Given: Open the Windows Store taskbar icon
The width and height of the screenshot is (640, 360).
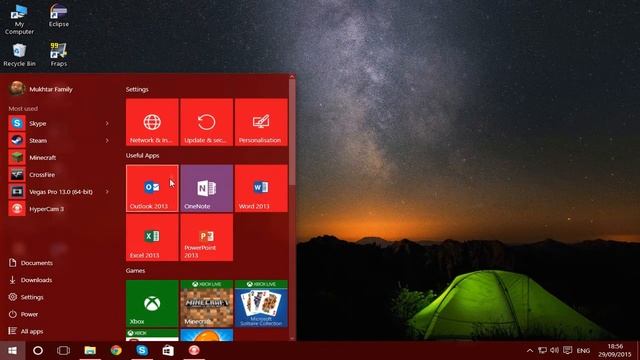Looking at the screenshot, I should click(x=168, y=351).
